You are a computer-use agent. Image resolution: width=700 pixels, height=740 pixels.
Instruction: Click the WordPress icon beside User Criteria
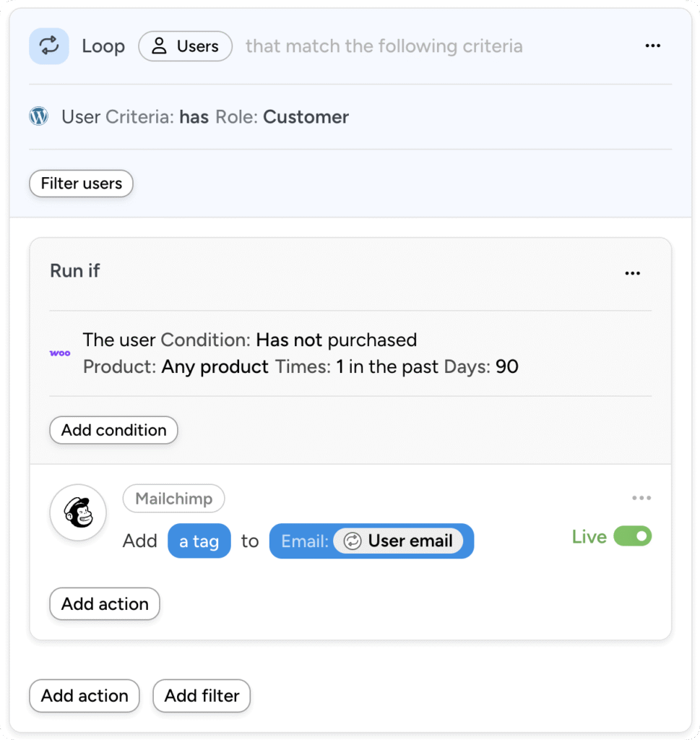point(38,116)
